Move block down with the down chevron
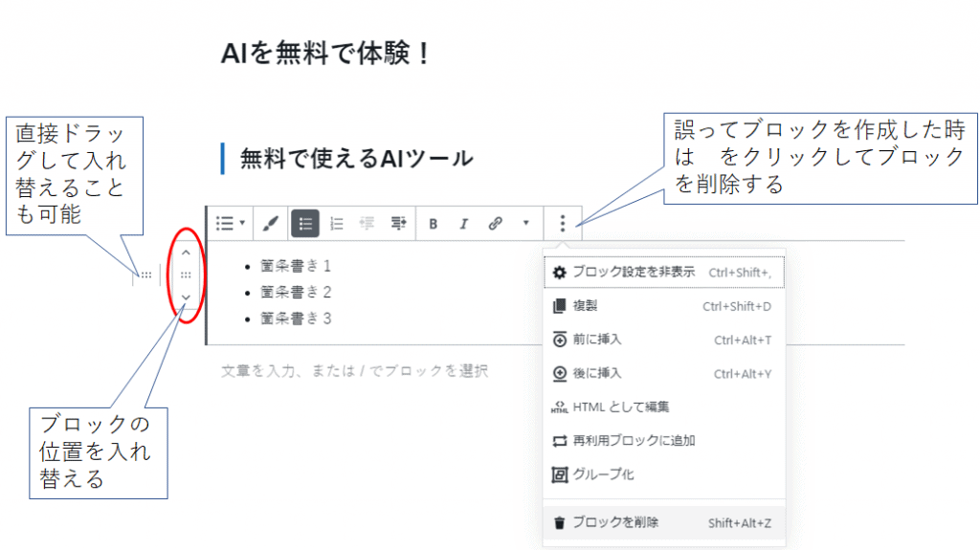The image size is (980, 550). [x=186, y=297]
